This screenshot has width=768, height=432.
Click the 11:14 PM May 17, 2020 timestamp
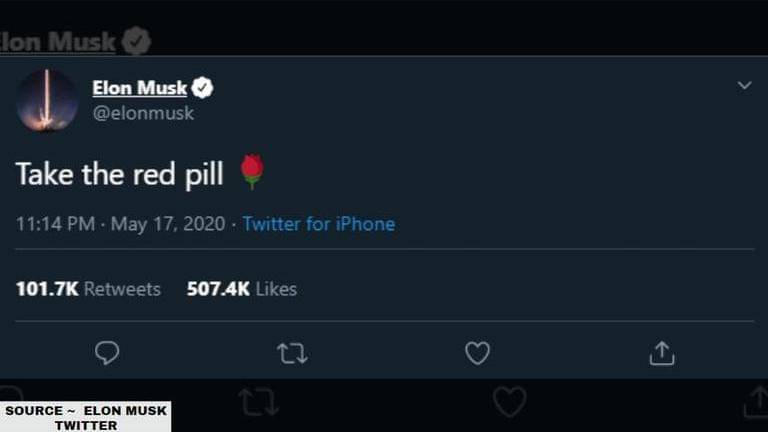pyautogui.click(x=121, y=224)
